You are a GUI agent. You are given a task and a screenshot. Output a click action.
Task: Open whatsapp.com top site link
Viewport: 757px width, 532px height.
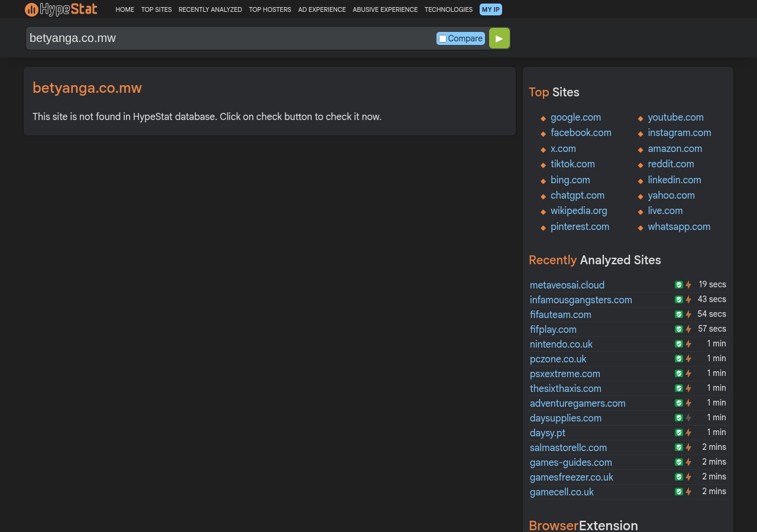tap(679, 226)
